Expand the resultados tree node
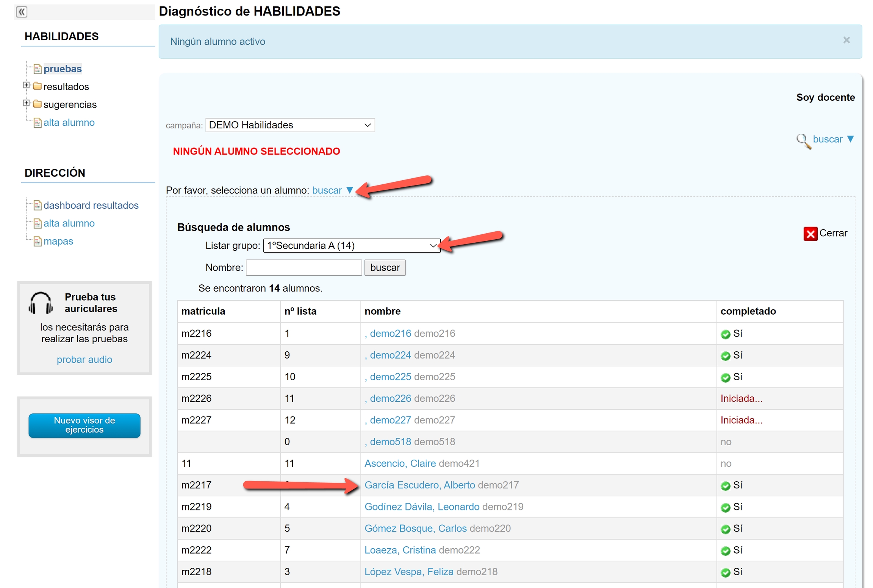 coord(26,85)
